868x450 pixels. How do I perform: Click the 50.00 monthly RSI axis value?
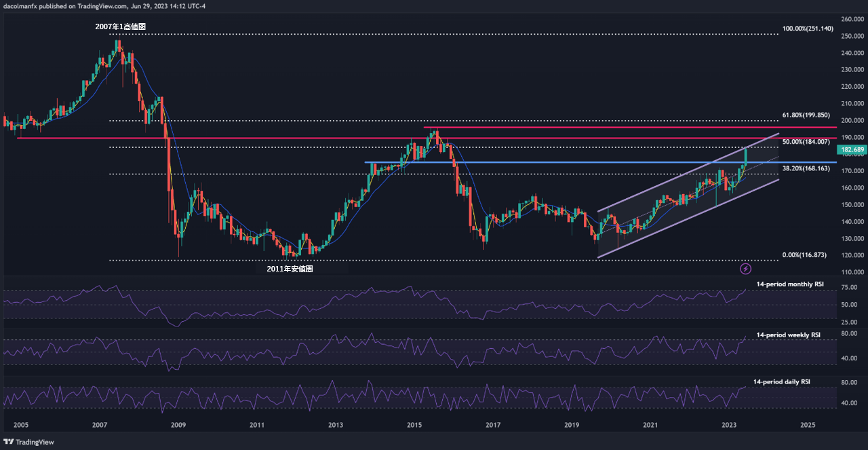point(850,305)
